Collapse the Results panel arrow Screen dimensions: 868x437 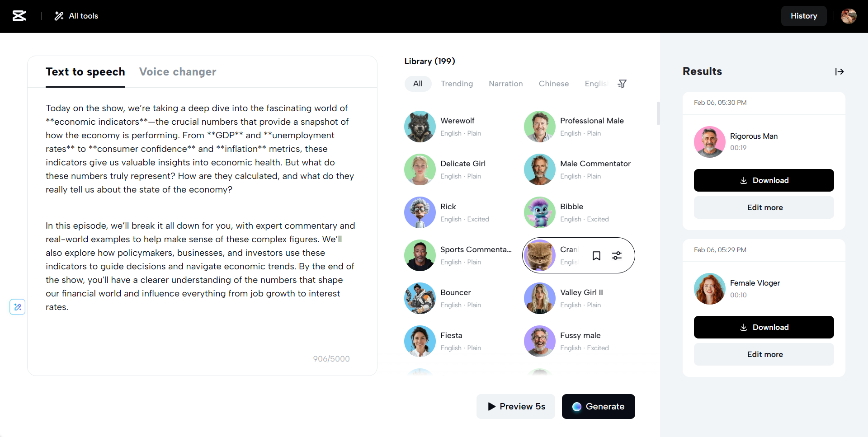click(840, 71)
